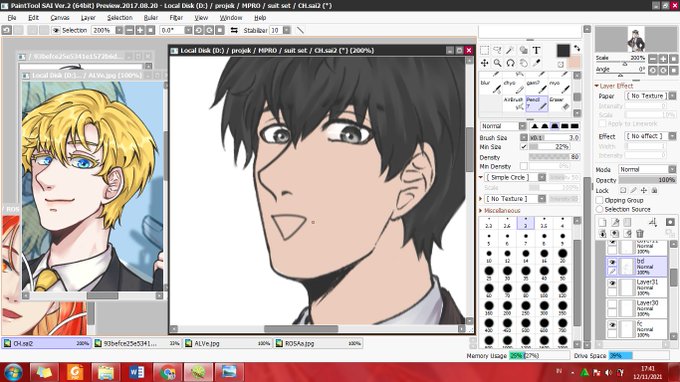Select the rectangular Selection tool
The width and height of the screenshot is (680, 382).
point(484,51)
